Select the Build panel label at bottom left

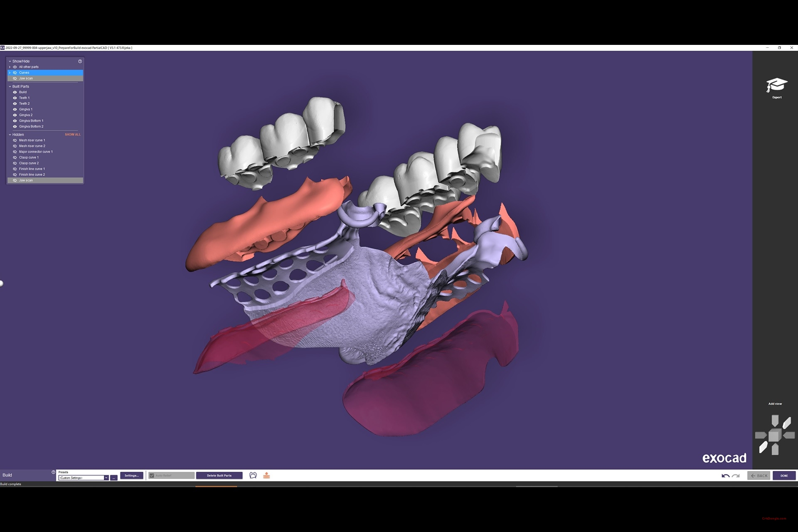[7, 475]
